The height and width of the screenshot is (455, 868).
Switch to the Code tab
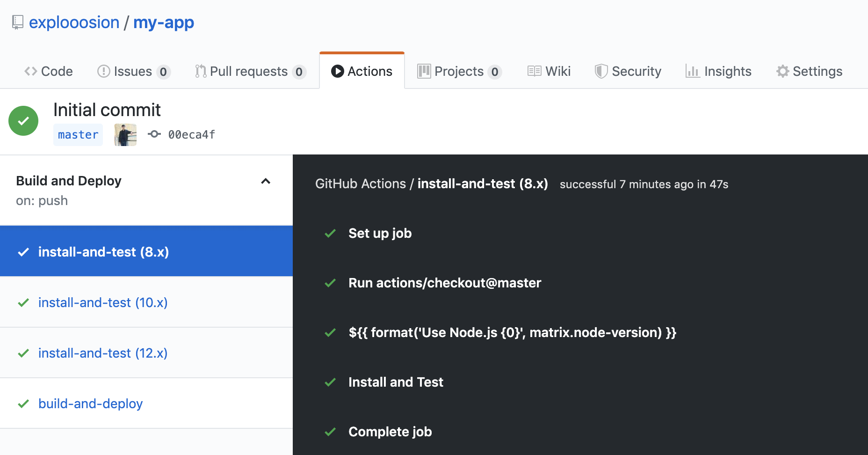tap(49, 71)
